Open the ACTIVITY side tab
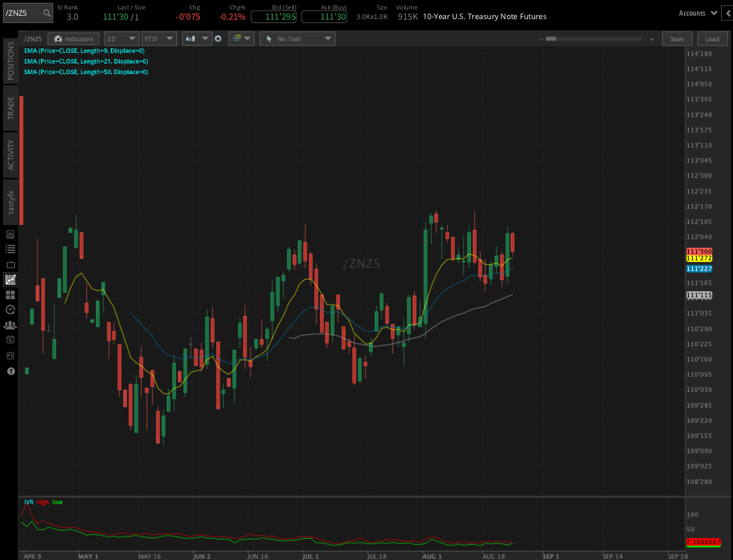Screen dimensions: 733x560 click(x=10, y=155)
